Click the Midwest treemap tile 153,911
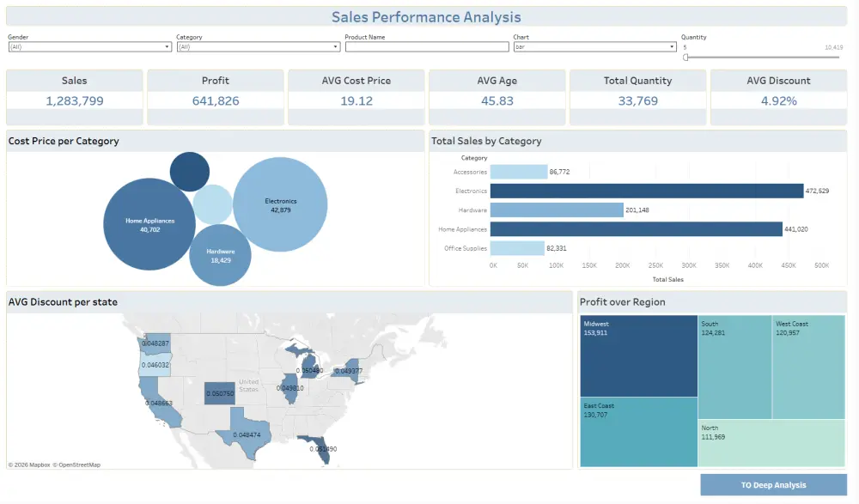The height and width of the screenshot is (504, 859). pos(639,356)
